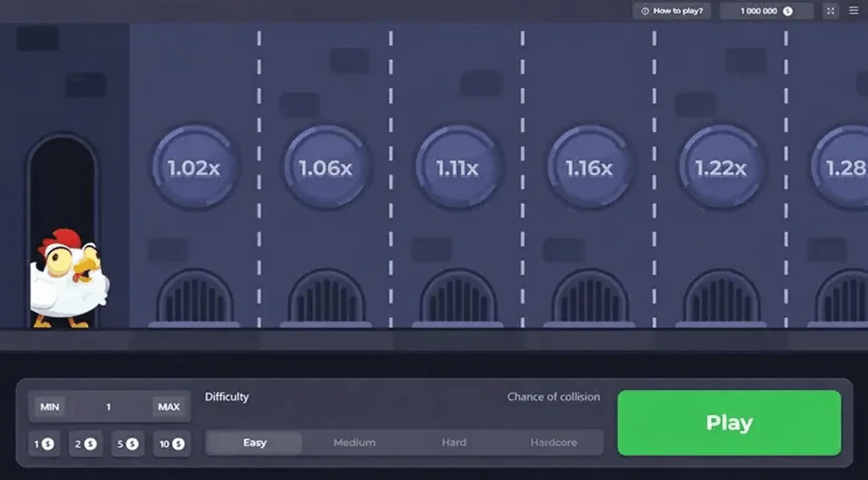Set bet to MIN

[50, 407]
